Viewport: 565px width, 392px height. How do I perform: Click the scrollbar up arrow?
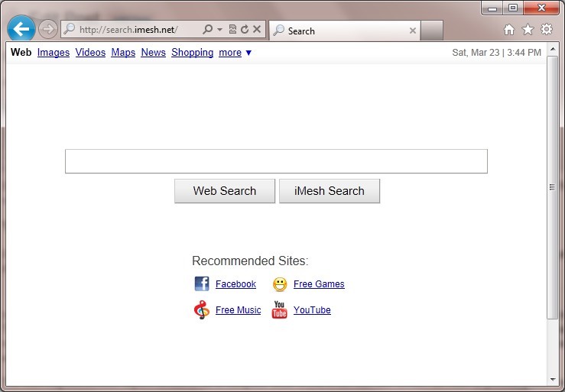(x=553, y=48)
